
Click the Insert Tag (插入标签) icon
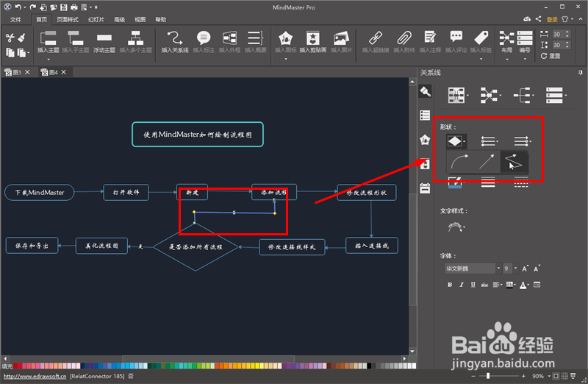[481, 38]
